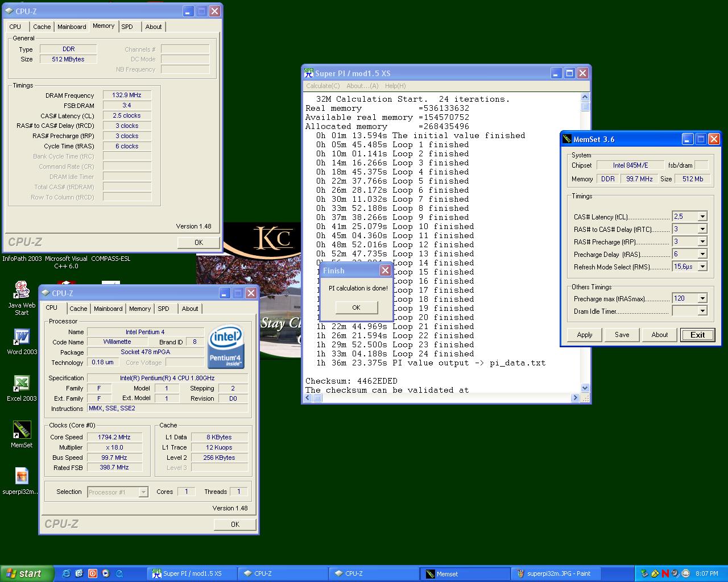This screenshot has height=582, width=728.
Task: Open the RAS# Precharge (tRP) dropdown in MemSet
Action: tap(702, 242)
